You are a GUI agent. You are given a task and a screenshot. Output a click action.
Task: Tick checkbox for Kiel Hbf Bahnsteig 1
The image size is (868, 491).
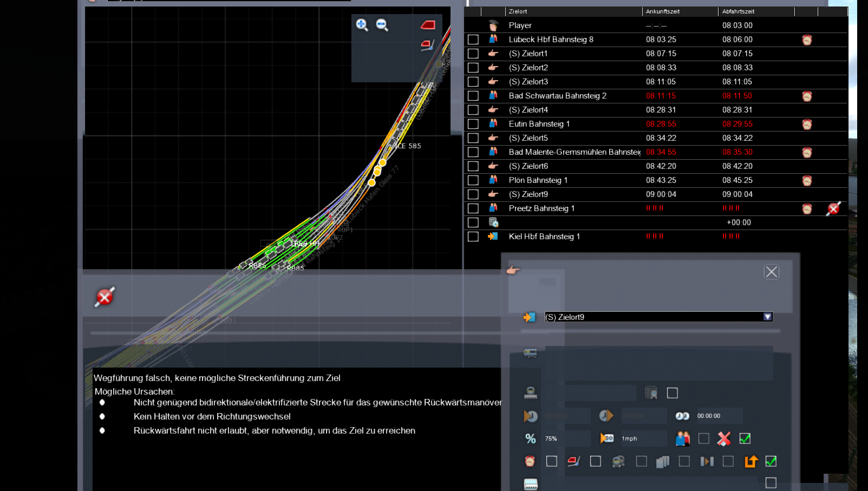(473, 237)
